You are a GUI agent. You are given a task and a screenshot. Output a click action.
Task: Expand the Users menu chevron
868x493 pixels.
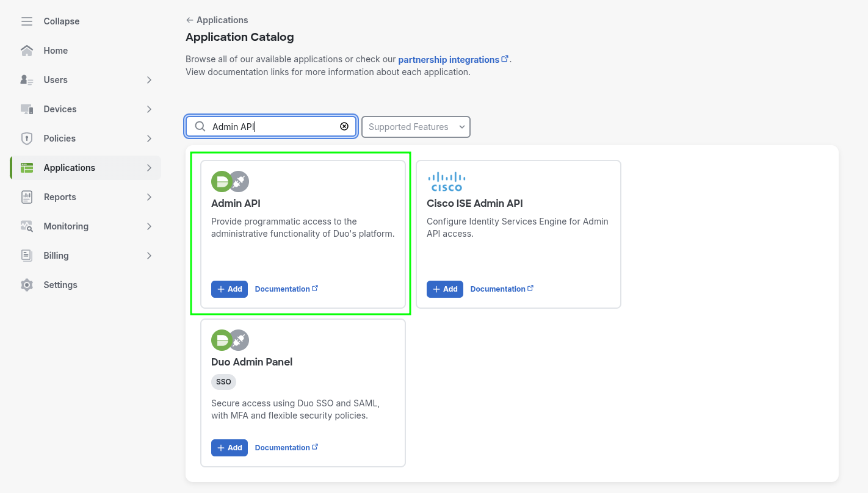tap(149, 80)
